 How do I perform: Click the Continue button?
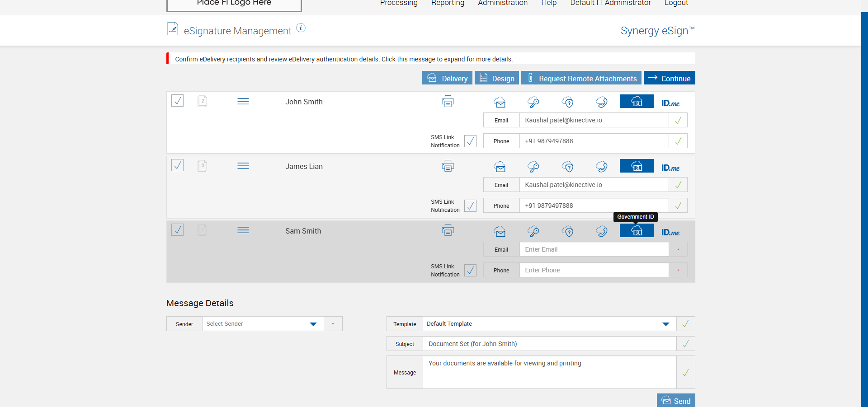coord(670,78)
